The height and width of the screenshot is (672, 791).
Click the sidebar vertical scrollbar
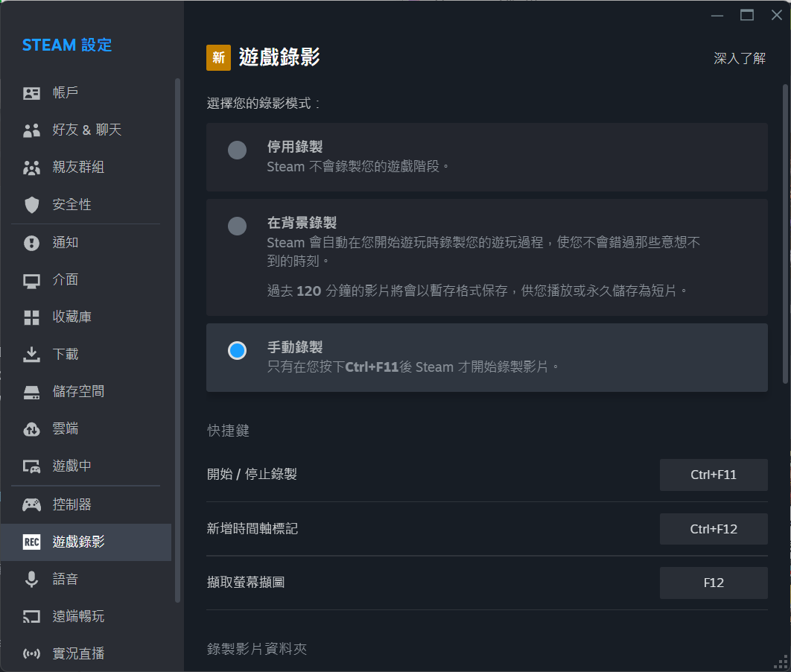[177, 340]
